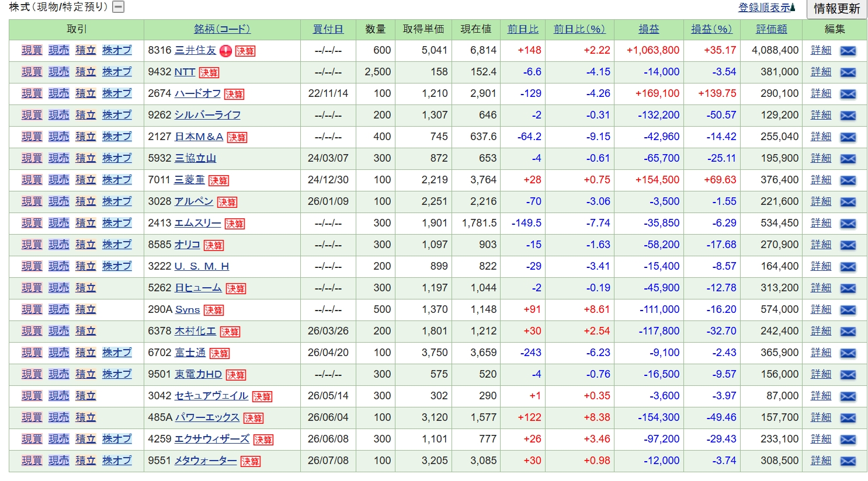The width and height of the screenshot is (868, 481).
Task: Click the mail icon in the シルバーライフ row
Action: click(848, 116)
